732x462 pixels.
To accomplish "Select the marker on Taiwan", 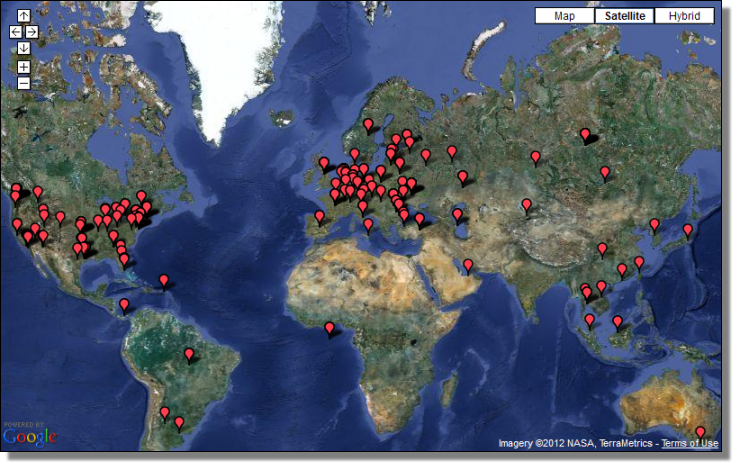I will click(639, 264).
